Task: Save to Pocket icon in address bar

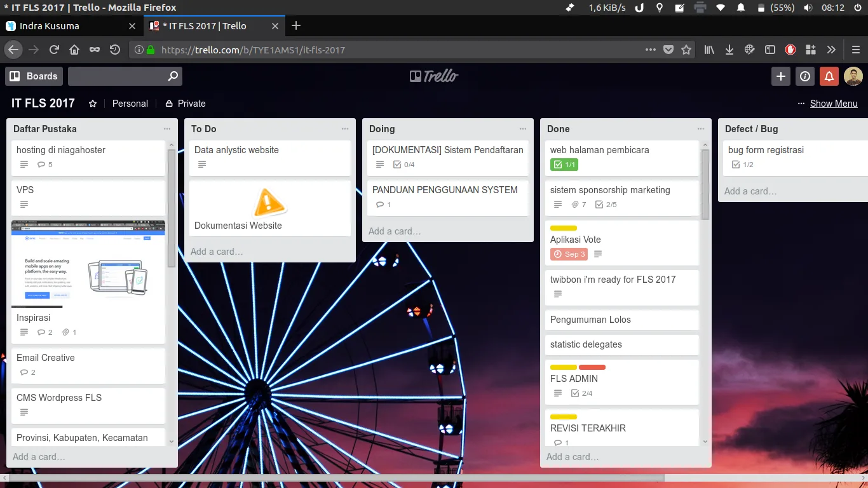Action: (668, 50)
